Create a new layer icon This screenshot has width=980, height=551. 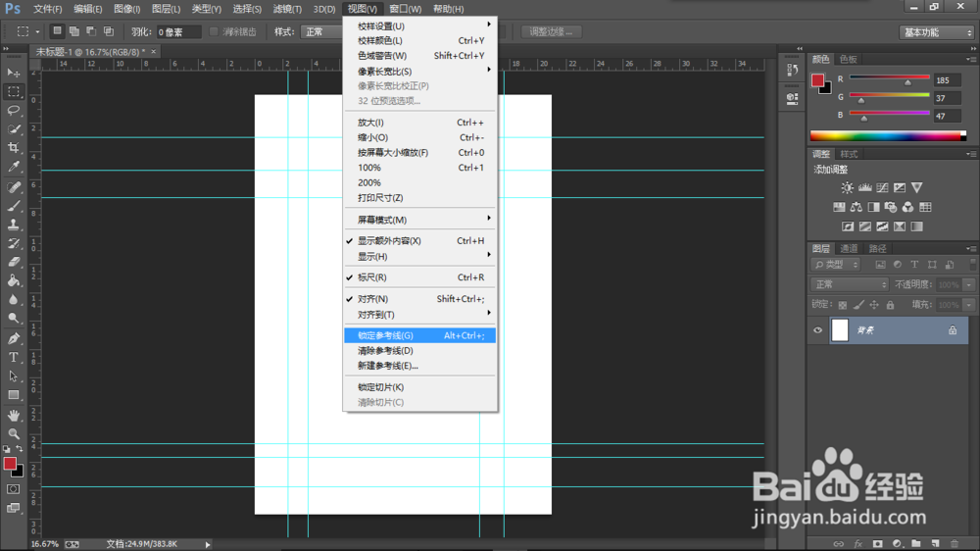[x=935, y=543]
